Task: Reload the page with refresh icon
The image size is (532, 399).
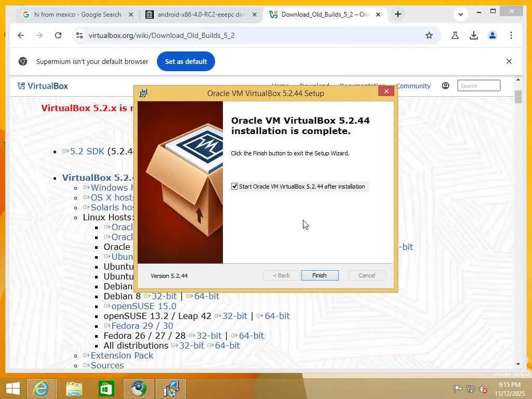Action: pyautogui.click(x=58, y=35)
